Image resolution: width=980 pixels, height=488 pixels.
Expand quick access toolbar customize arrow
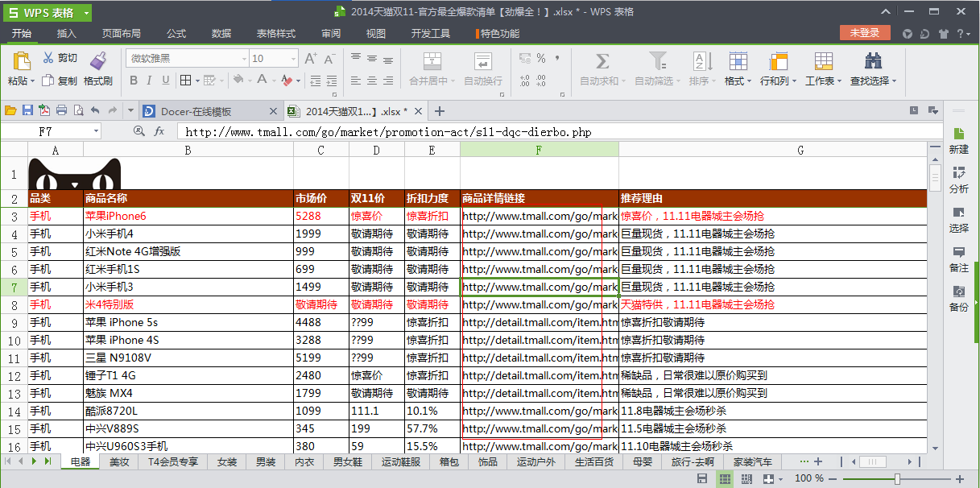pyautogui.click(x=129, y=110)
